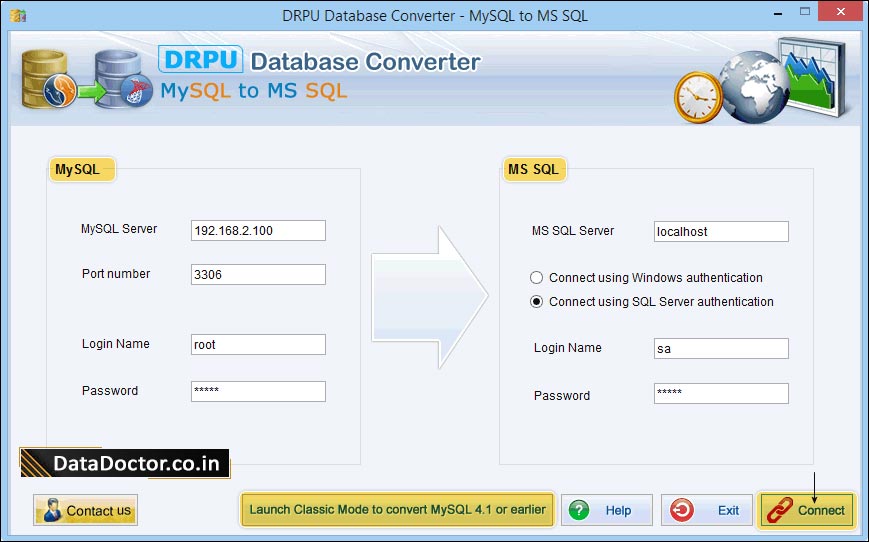Select Connect using SQL Server authentication
This screenshot has height=542, width=869.
click(x=536, y=302)
